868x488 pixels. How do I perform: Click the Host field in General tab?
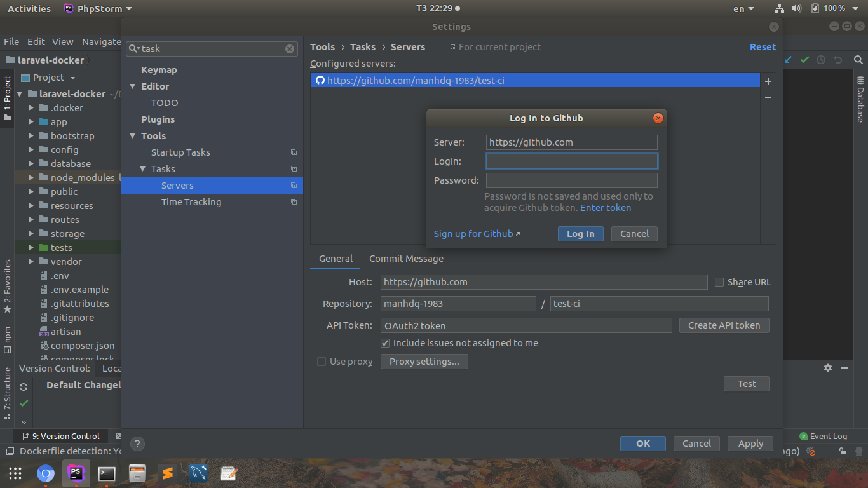(544, 282)
